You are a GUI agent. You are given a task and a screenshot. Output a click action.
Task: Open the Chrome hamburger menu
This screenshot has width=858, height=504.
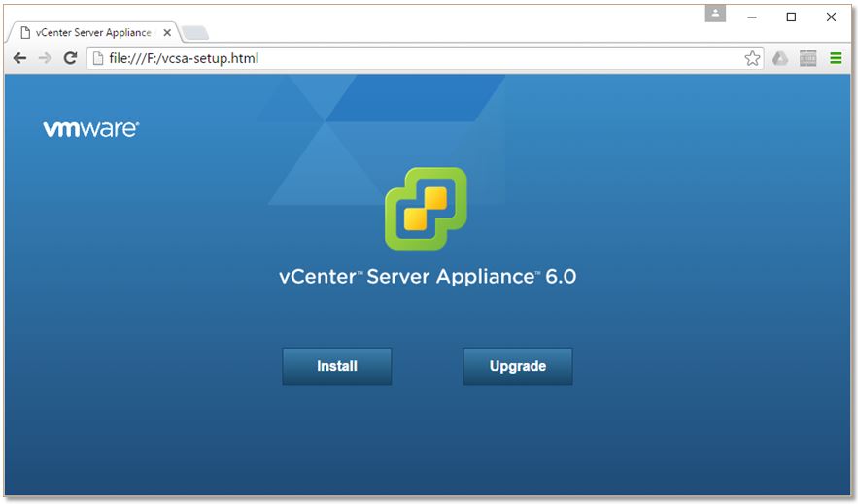[836, 58]
